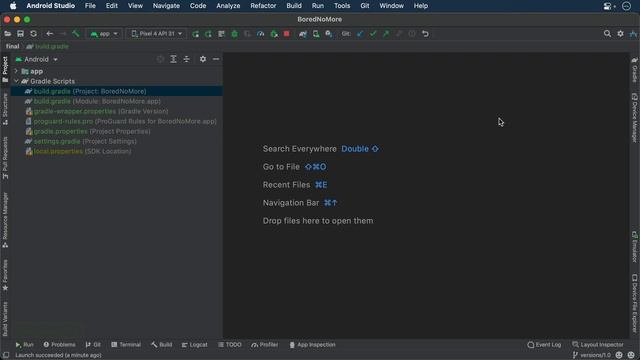
Task: Open the Event Log button
Action: (x=544, y=345)
